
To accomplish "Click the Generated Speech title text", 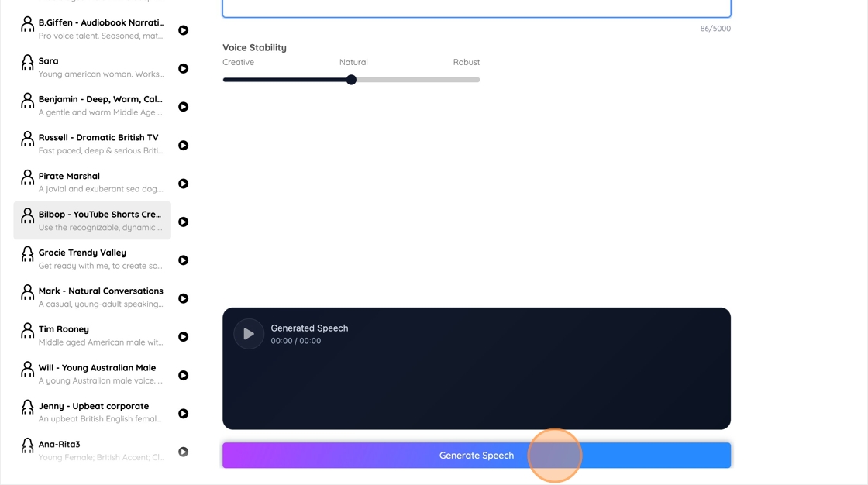I will tap(309, 328).
